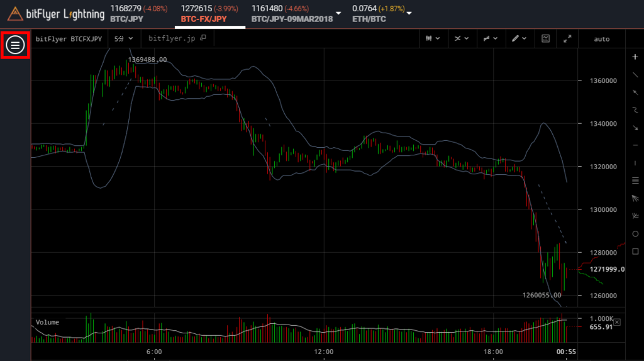Click the 655.91 volume value marker
The image size is (644, 361).
601,327
